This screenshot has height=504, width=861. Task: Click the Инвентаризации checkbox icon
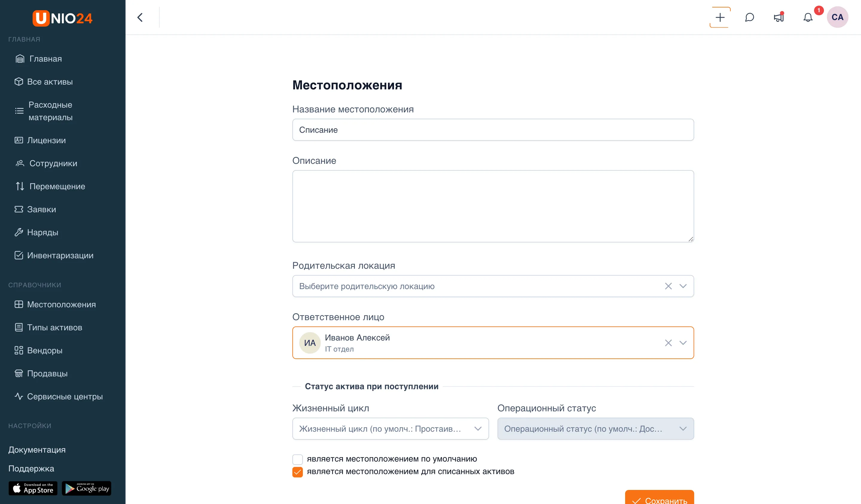pos(19,255)
